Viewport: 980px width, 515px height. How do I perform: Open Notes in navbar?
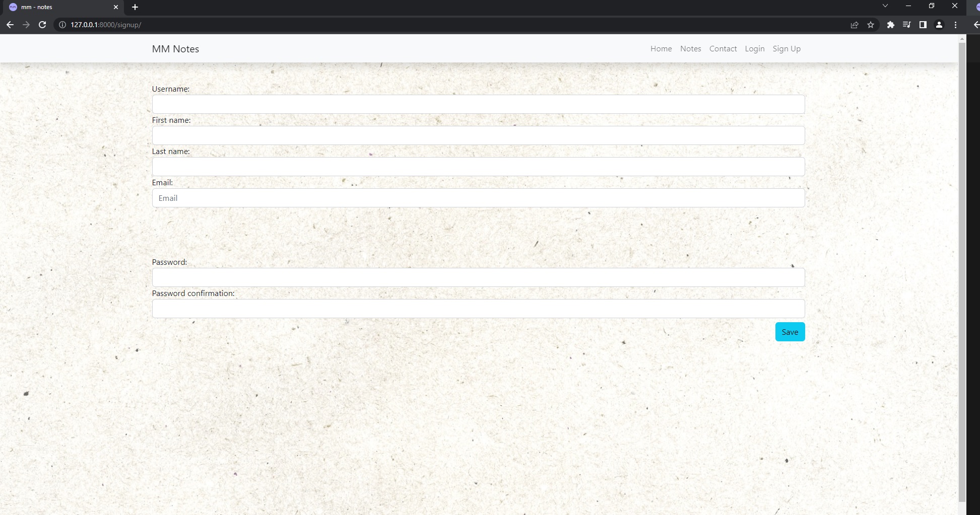[x=690, y=49]
